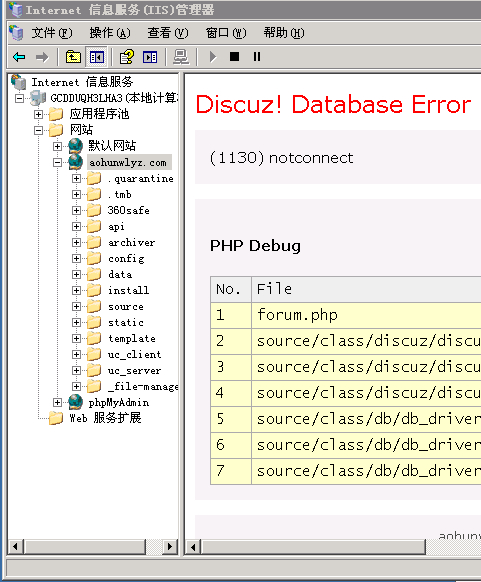Image resolution: width=481 pixels, height=582 pixels.
Task: Collapse the 网站 node
Action: click(x=38, y=130)
